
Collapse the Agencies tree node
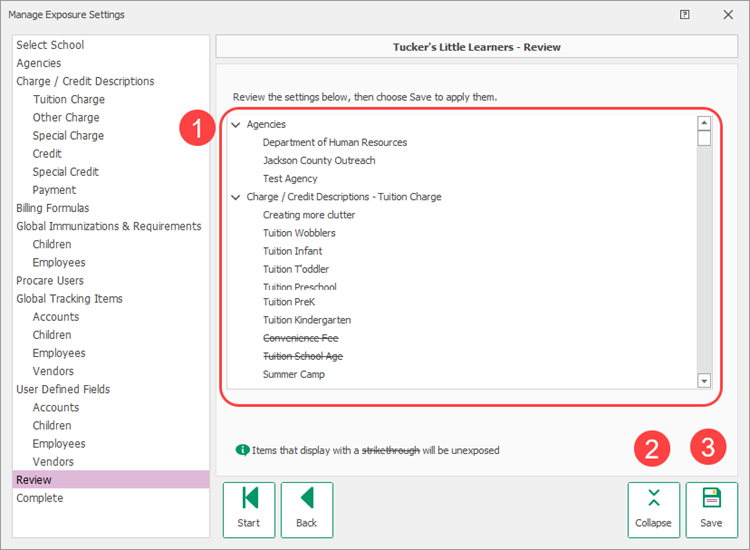[236, 125]
